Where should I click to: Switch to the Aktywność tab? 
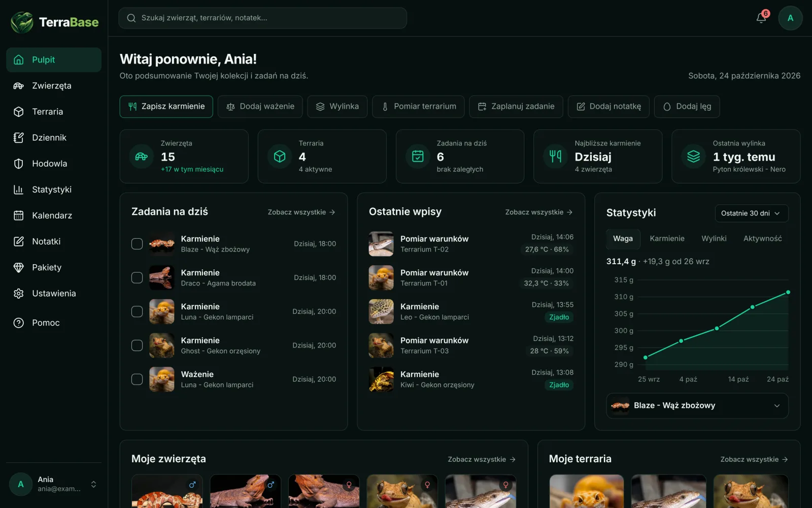pos(762,239)
